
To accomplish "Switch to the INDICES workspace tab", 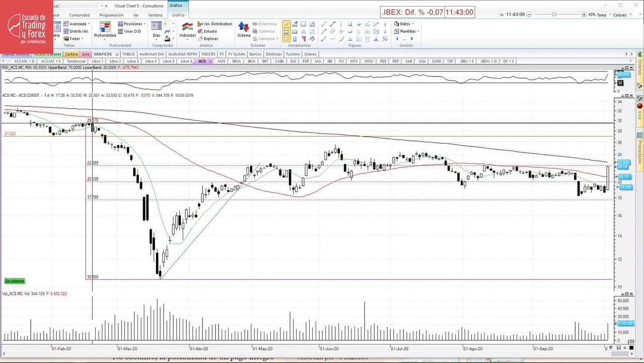I will (208, 54).
